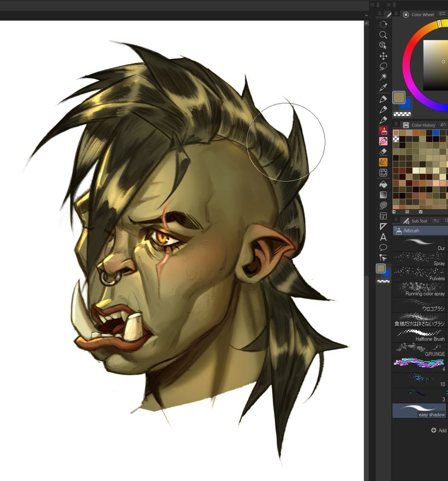Screen dimensions: 448x481
Task: Switch to the color slider tab beside Color Wheel
Action: pos(442,14)
